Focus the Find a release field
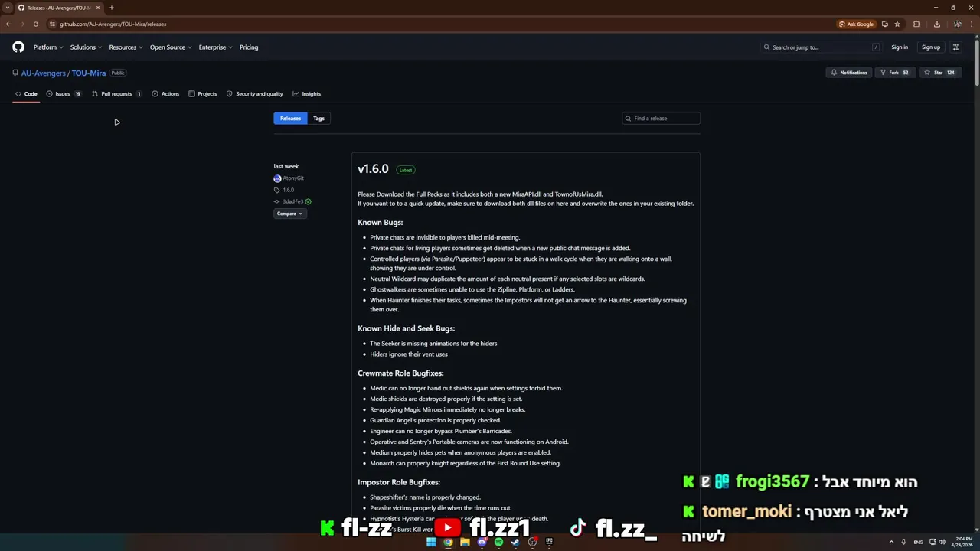980x551 pixels. tap(661, 119)
